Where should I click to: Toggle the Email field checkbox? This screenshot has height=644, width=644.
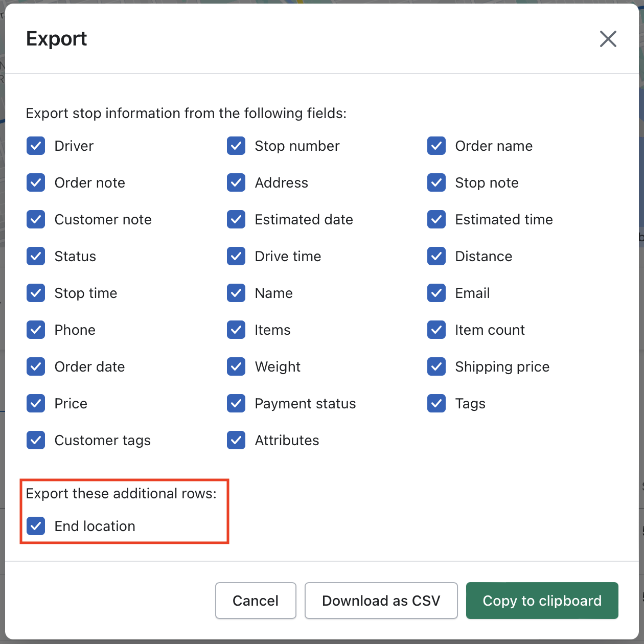[x=436, y=293]
